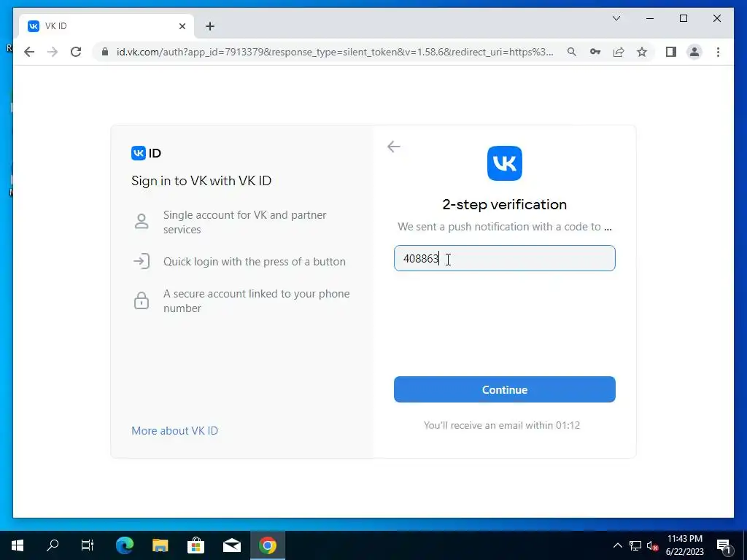Select the VK ID browser tab
The width and height of the screenshot is (747, 560).
tap(107, 26)
